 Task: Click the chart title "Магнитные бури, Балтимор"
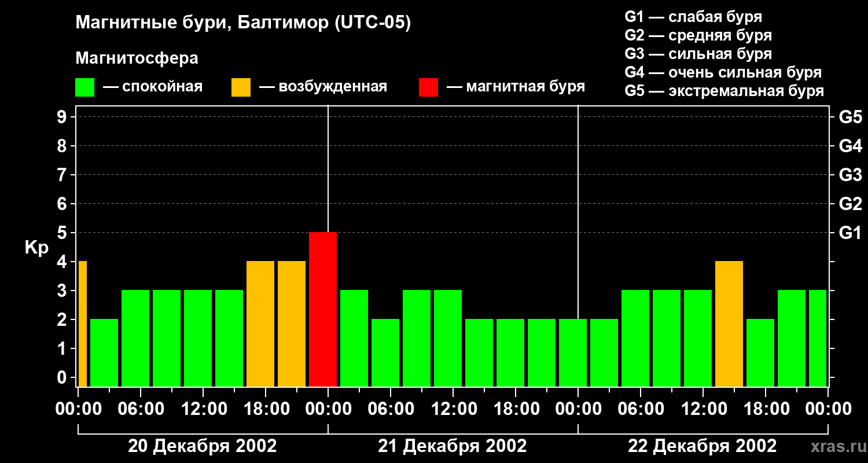[243, 23]
